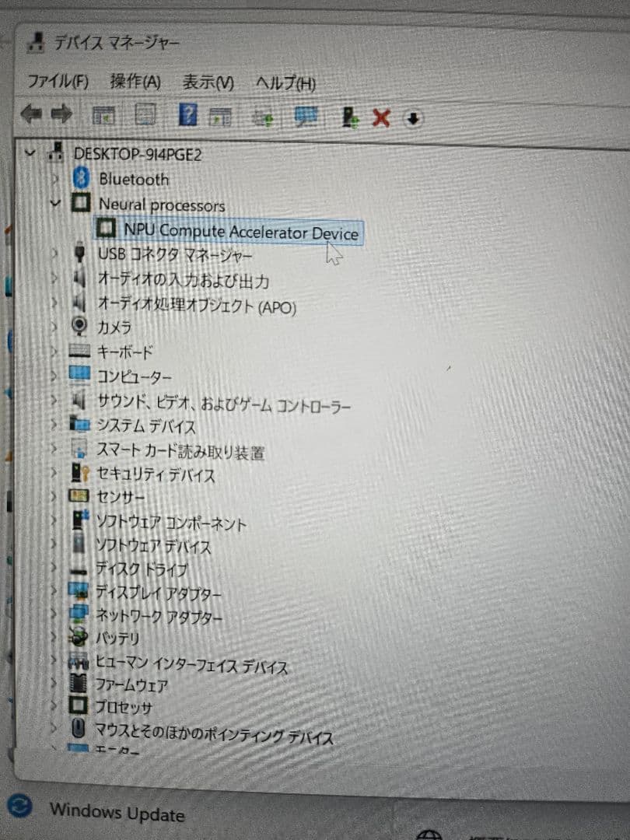Click the red X uninstall device icon

point(381,118)
